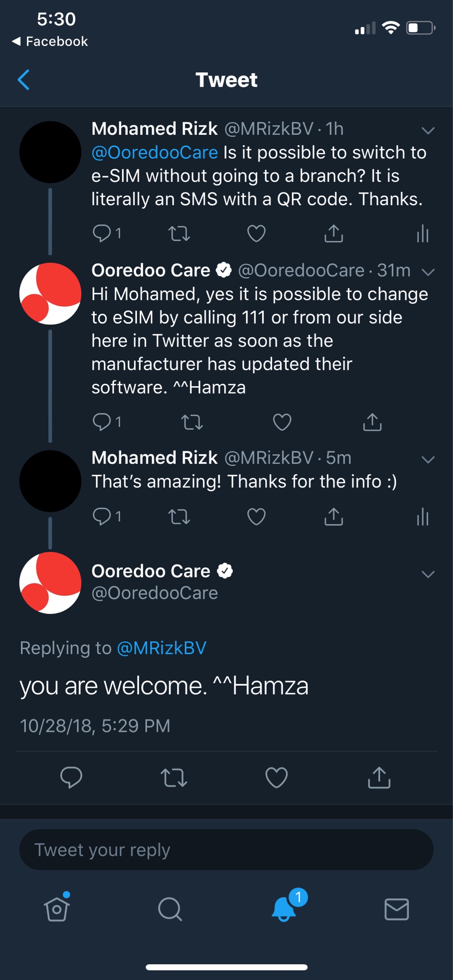
Task: Return to Facebook via status bar link
Action: 50,42
